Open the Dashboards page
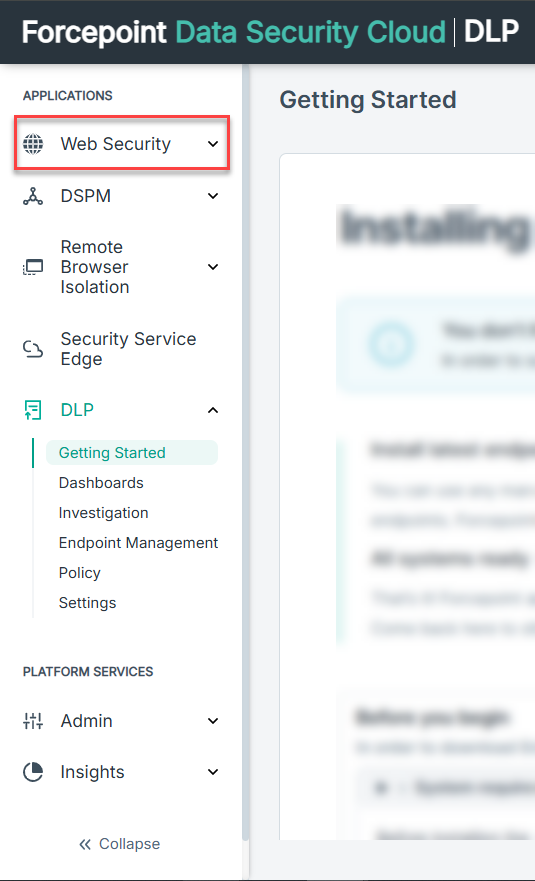 pos(101,483)
